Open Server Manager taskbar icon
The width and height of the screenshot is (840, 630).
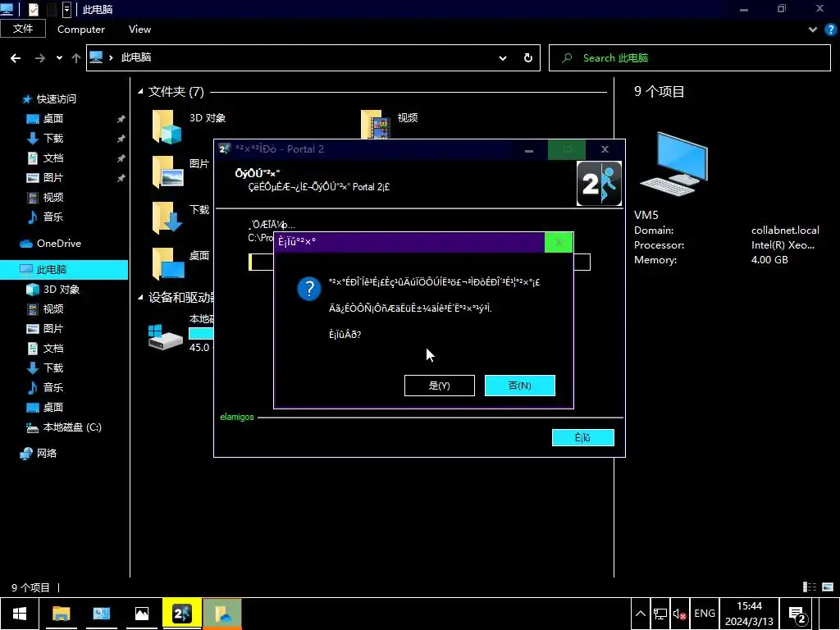pos(101,614)
